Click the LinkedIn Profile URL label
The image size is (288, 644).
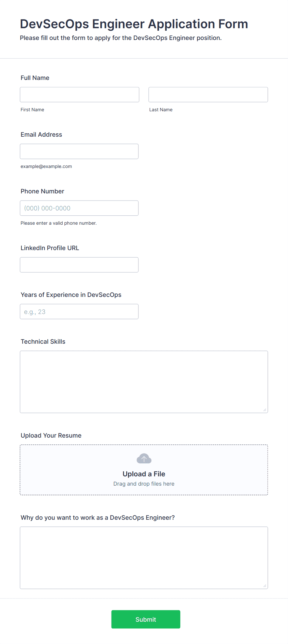point(50,248)
